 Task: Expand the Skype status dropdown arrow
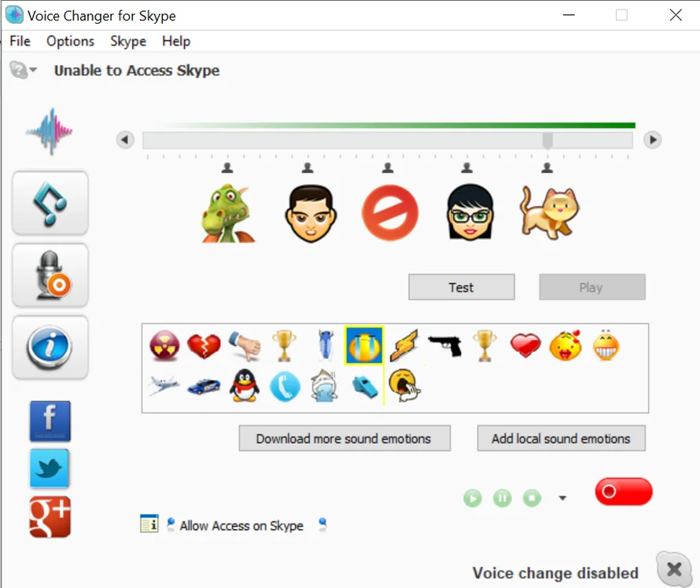[x=32, y=70]
